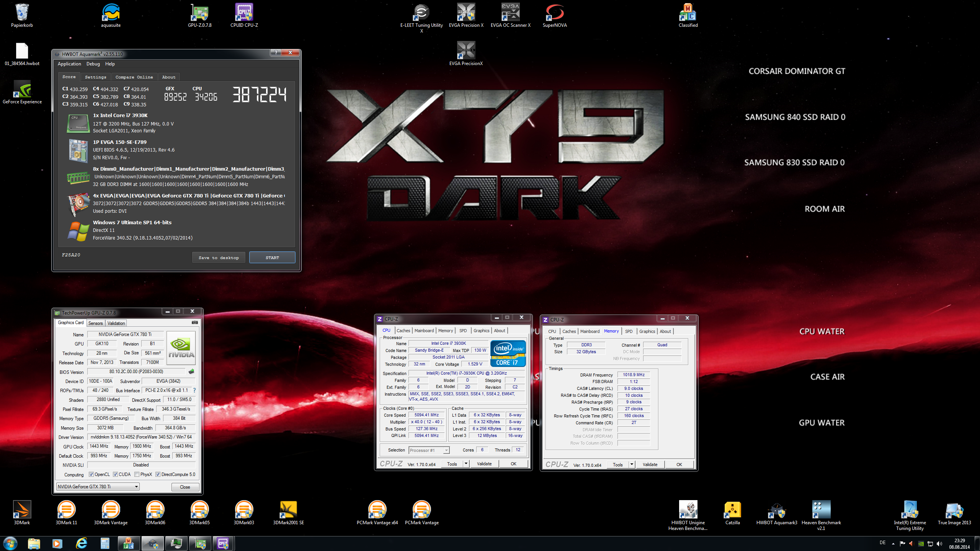Open the Processor #1 selection dropdown

(x=429, y=450)
